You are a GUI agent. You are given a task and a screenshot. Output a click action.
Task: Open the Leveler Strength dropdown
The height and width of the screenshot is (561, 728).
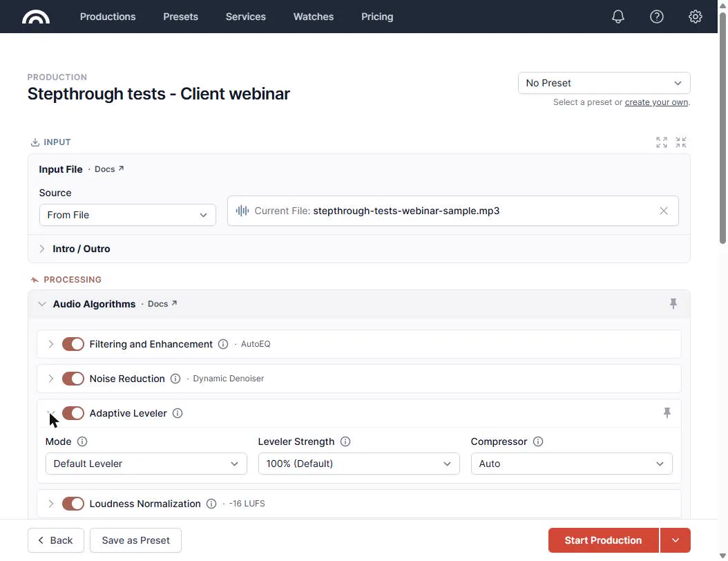[x=359, y=464]
